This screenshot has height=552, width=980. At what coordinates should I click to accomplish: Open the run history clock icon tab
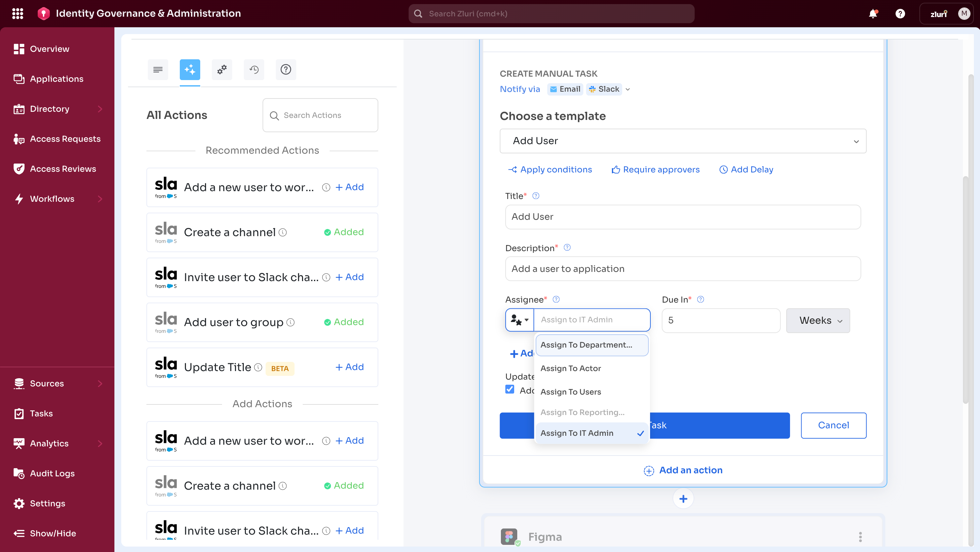click(254, 69)
